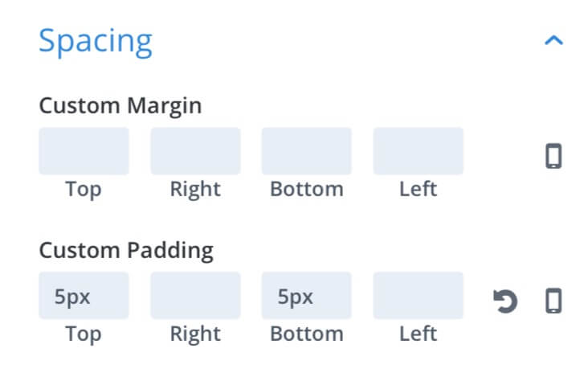The image size is (588, 373).
Task: Click the Bottom label under Custom Margin
Action: point(307,189)
